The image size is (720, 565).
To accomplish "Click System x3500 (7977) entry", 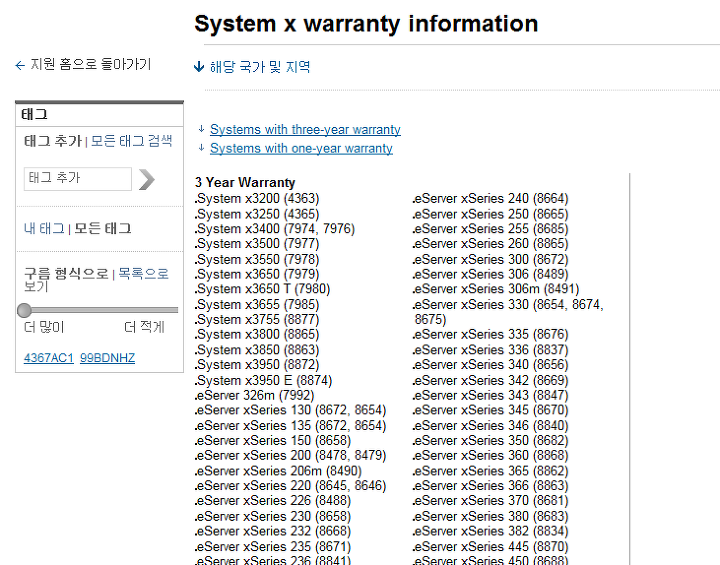I will (x=257, y=243).
